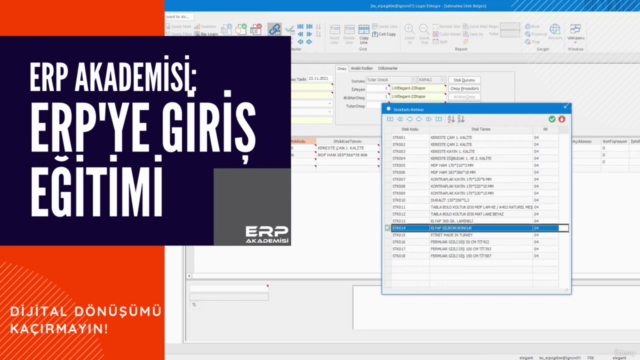Switch to the Analiz Kodları tab
This screenshot has height=360, width=640.
click(362, 69)
